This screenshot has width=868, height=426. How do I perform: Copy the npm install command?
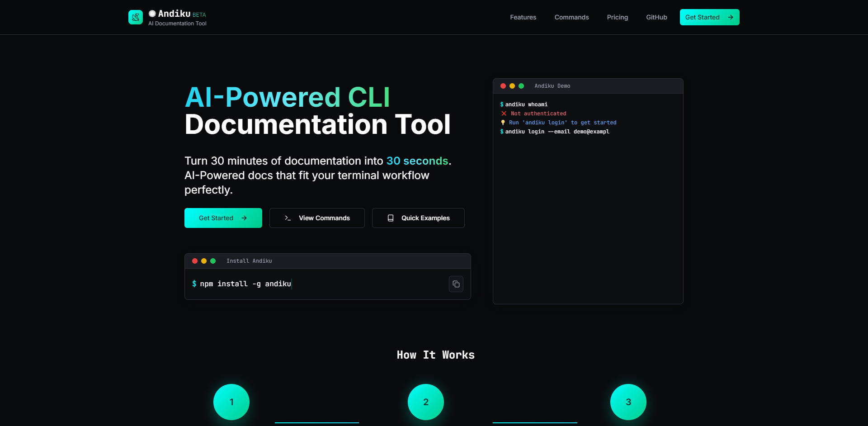(x=456, y=284)
